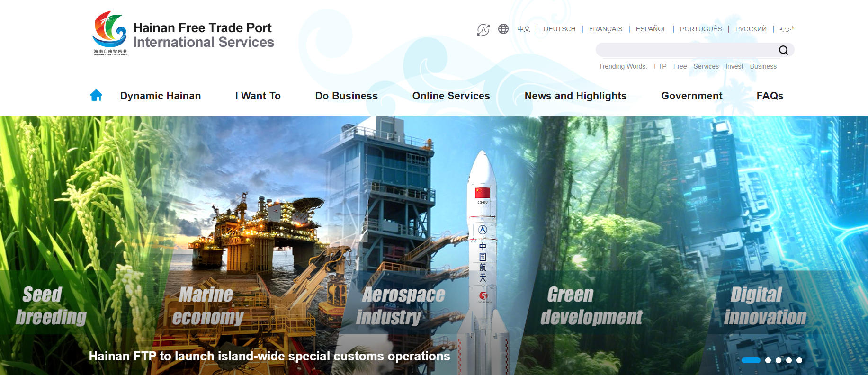The height and width of the screenshot is (375, 868).
Task: Expand the Do Business menu
Action: pos(346,96)
